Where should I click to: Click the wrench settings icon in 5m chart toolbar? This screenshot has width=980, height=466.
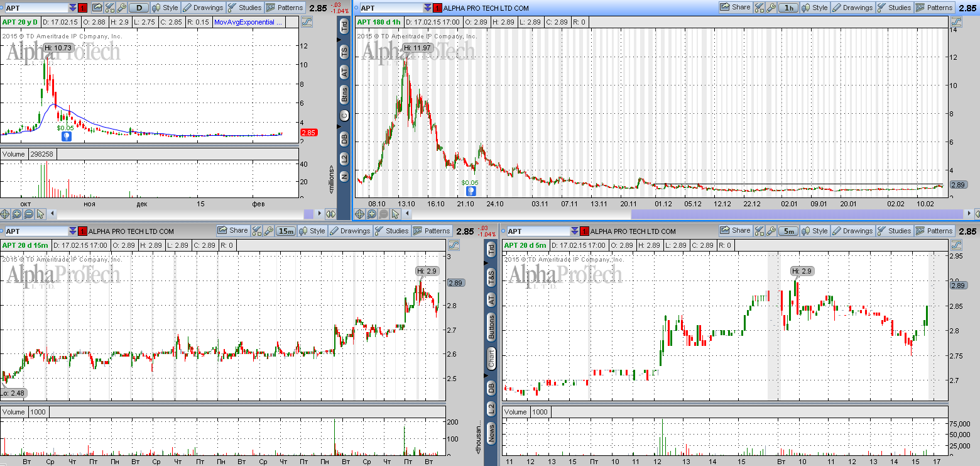pyautogui.click(x=770, y=231)
